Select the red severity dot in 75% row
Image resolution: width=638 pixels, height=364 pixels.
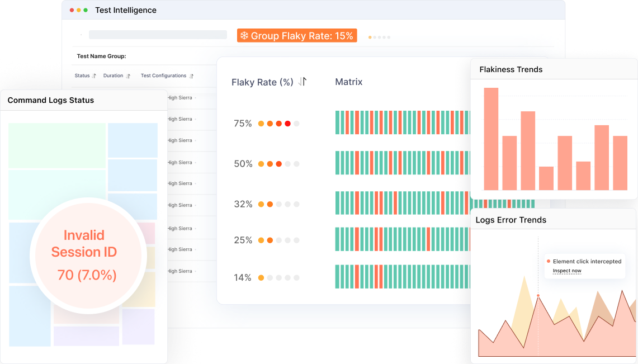point(287,124)
